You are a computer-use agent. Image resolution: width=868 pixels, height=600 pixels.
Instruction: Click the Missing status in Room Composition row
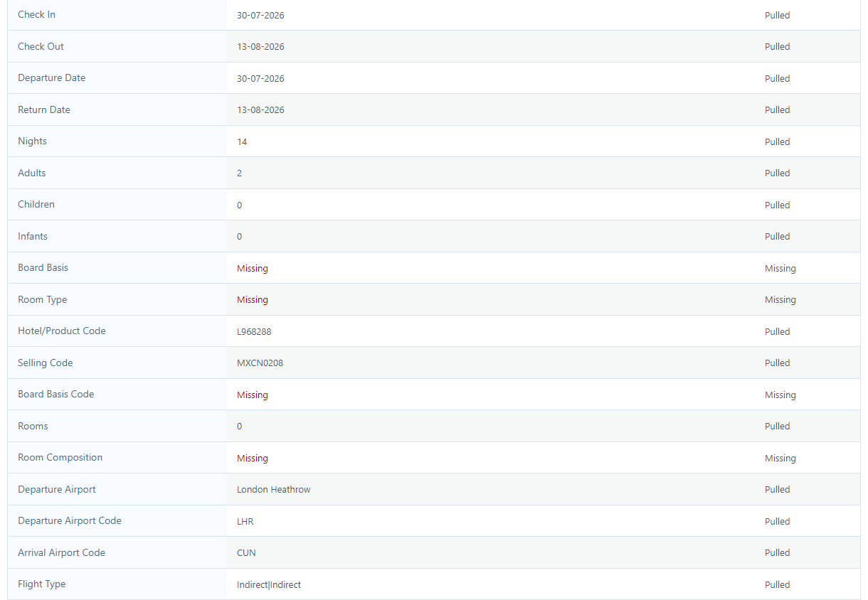tap(780, 459)
